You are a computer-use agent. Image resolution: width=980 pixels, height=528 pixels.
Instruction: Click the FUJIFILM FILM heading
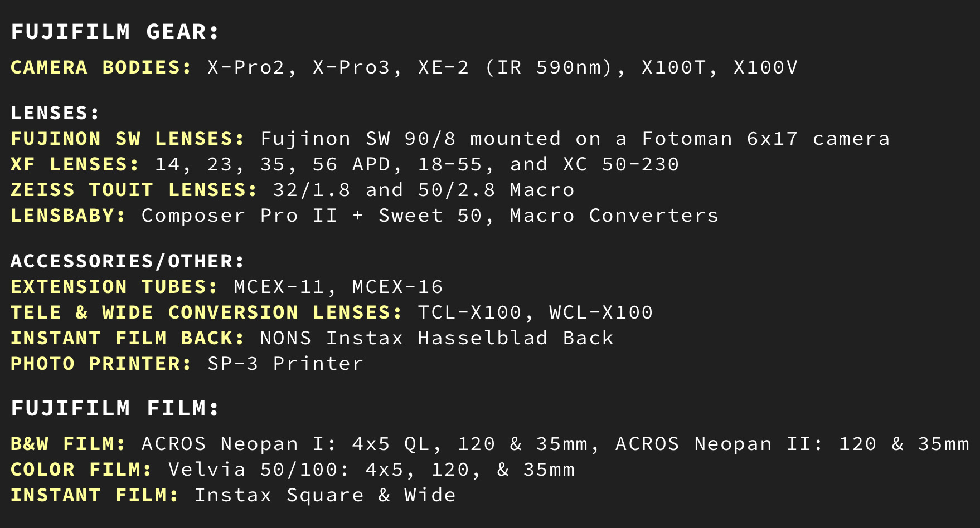115,408
